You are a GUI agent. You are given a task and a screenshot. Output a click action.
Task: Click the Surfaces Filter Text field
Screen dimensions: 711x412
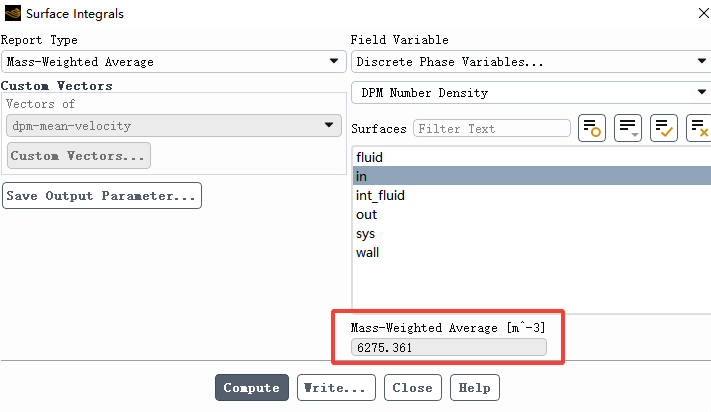tap(492, 128)
